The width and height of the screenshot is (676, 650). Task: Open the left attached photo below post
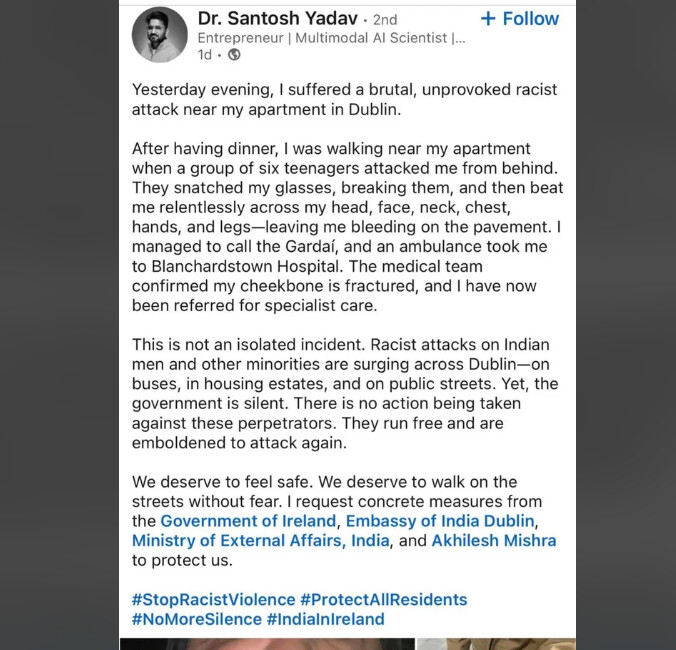click(267, 644)
